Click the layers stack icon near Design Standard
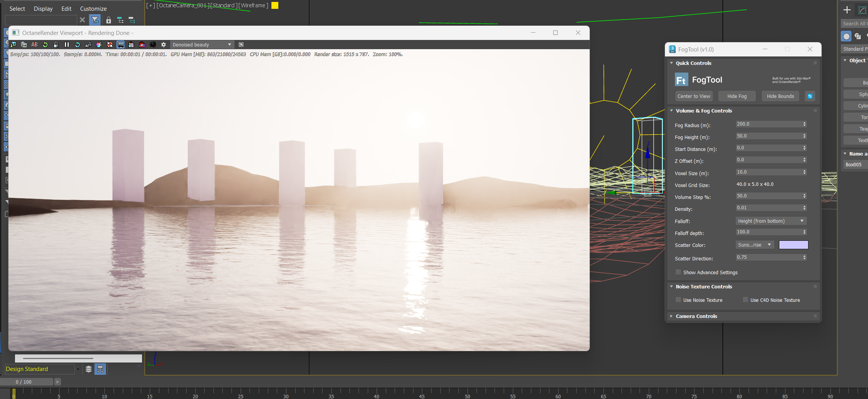 pos(89,369)
